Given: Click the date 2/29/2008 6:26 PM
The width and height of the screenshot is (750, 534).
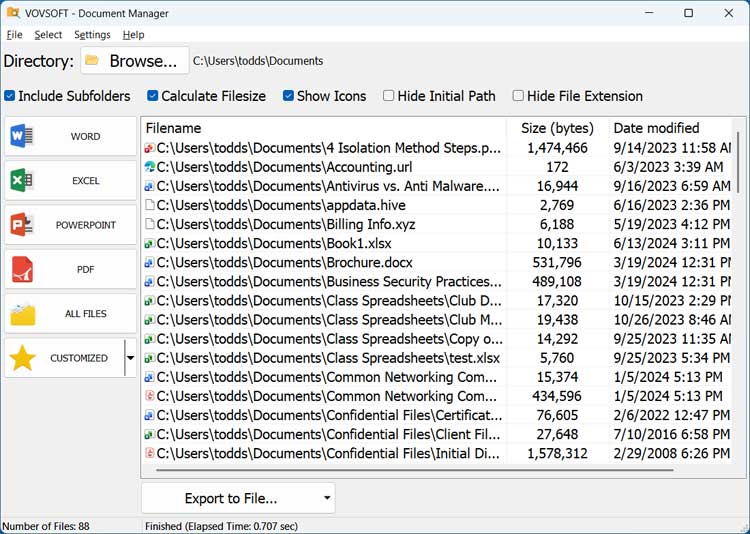Looking at the screenshot, I should pyautogui.click(x=672, y=453).
